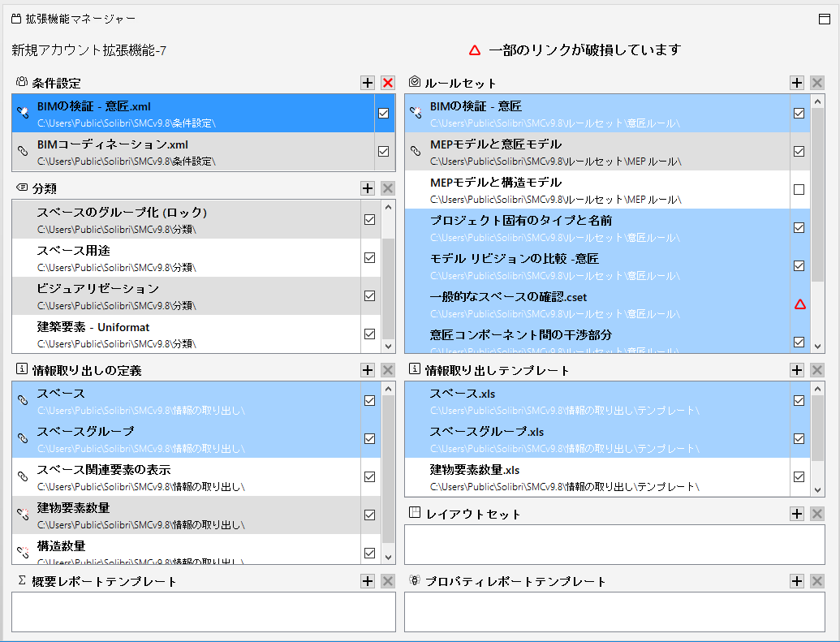Click delete X for 概要レポートテンプレート
The width and height of the screenshot is (840, 642).
click(x=388, y=581)
